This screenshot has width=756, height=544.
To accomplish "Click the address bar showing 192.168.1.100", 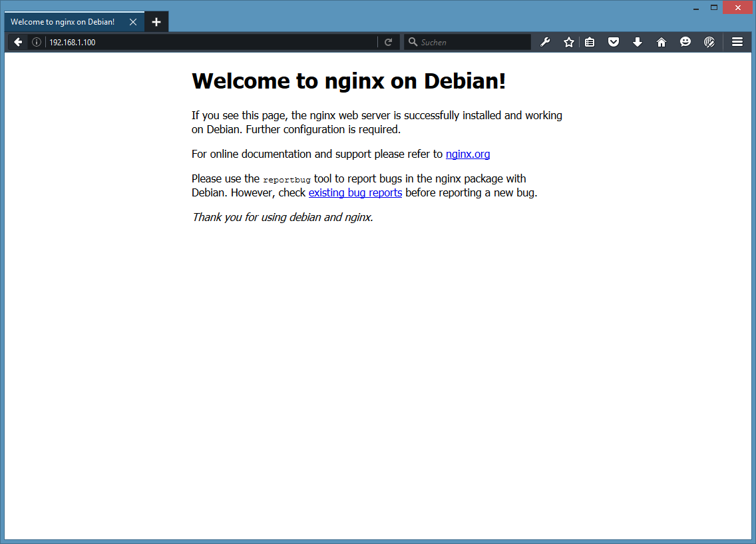I will tap(211, 42).
